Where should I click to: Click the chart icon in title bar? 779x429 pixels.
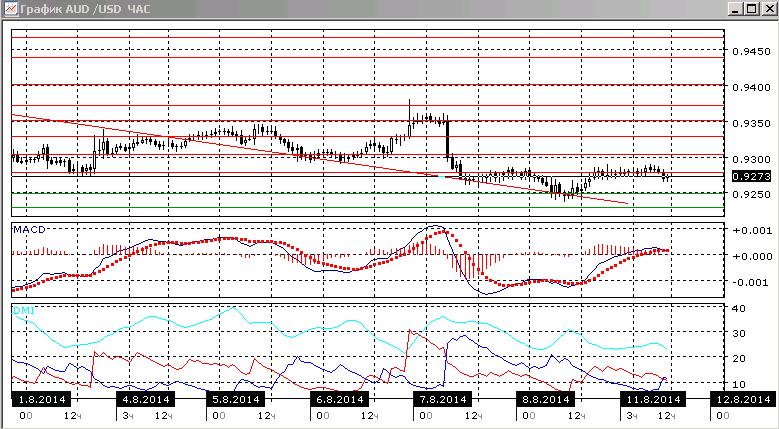point(10,8)
